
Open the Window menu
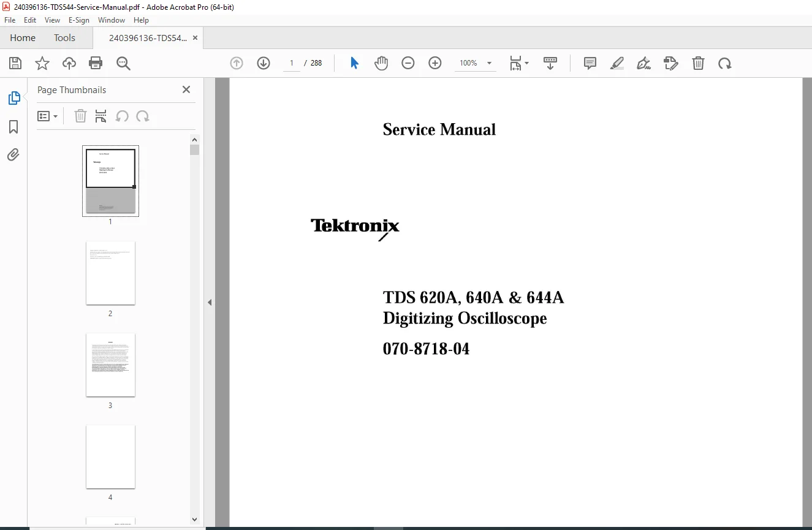[112, 20]
